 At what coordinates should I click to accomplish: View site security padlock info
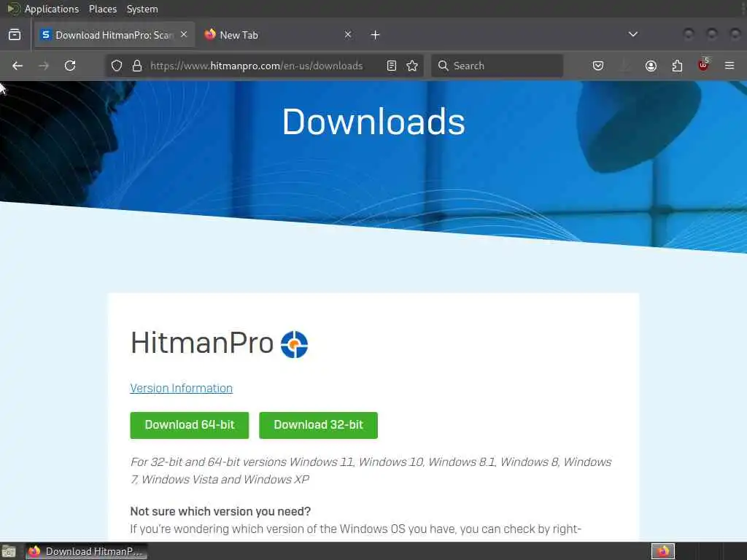point(137,66)
